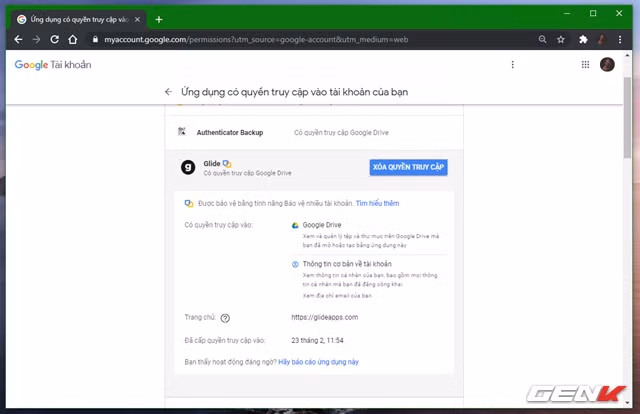This screenshot has width=640, height=414.
Task: Expand the Authenticator Backup row
Action: point(314,132)
